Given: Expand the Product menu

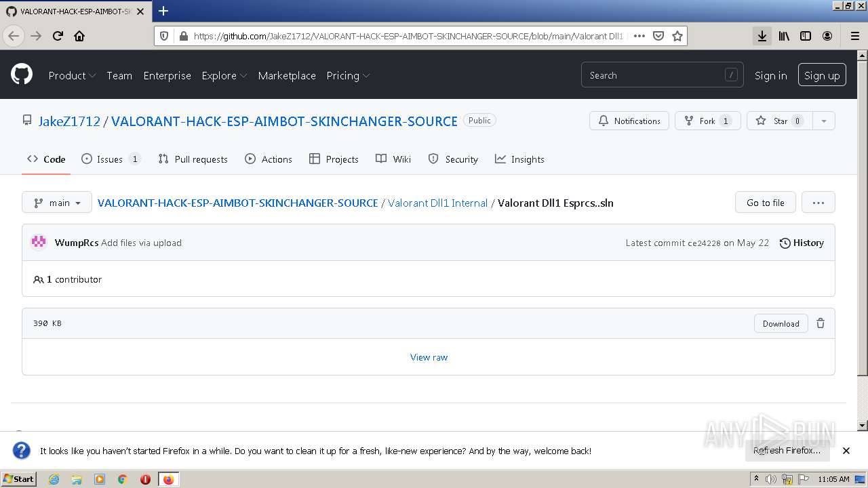Looking at the screenshot, I should coord(72,75).
